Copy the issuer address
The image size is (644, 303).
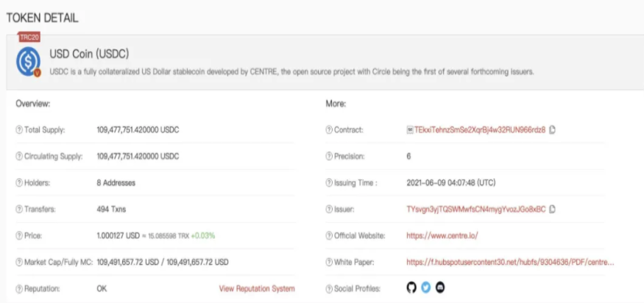coord(553,209)
